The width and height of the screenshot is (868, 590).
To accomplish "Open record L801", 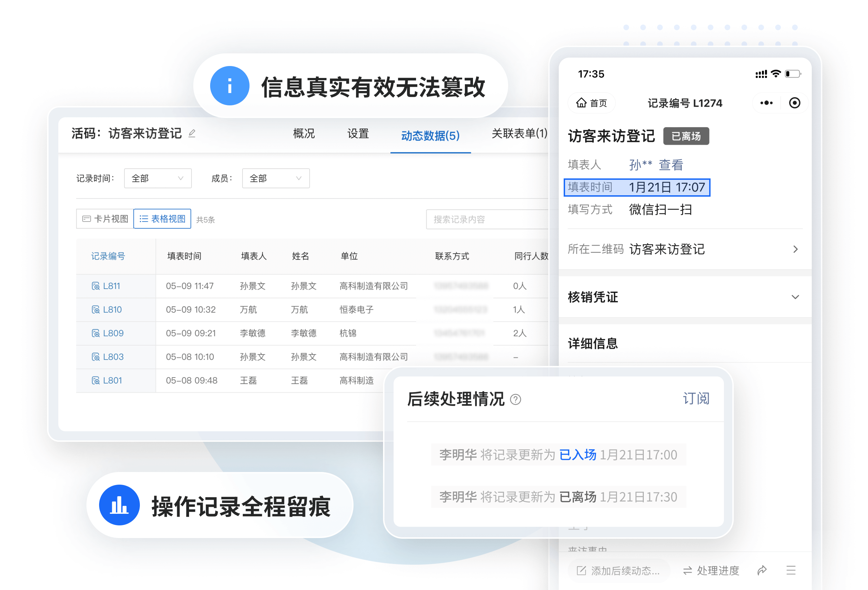I will tap(112, 380).
